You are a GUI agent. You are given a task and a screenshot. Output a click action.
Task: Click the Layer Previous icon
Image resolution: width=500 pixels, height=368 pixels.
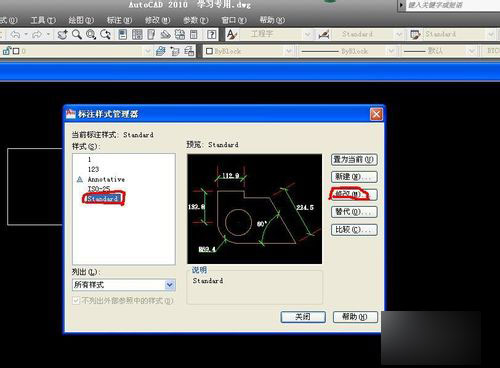(x=175, y=51)
